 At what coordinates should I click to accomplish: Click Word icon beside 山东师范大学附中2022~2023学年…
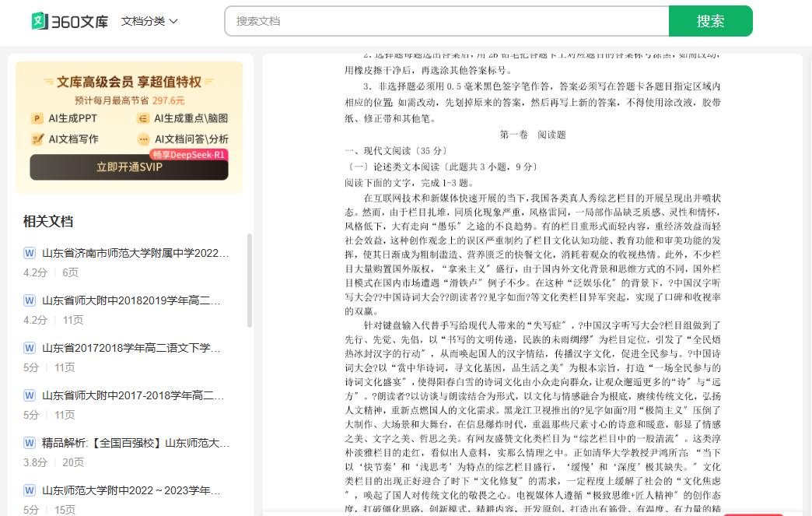click(30, 490)
